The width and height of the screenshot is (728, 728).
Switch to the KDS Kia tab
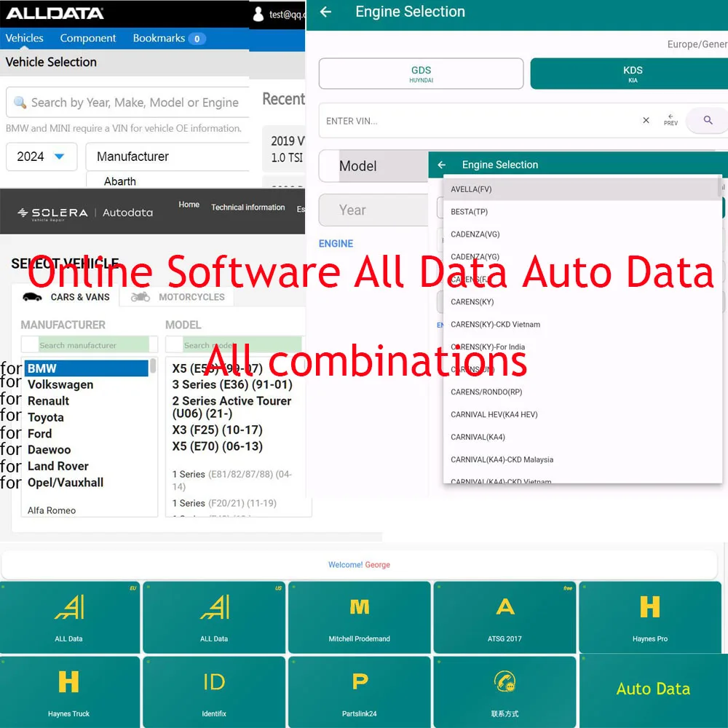pos(629,74)
